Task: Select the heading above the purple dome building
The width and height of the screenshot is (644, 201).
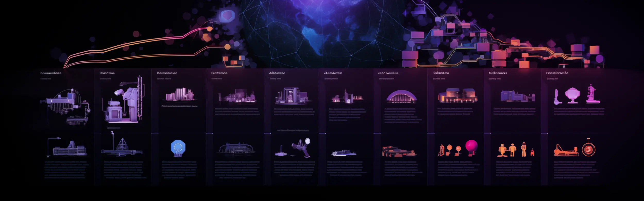Action: pyautogui.click(x=388, y=73)
